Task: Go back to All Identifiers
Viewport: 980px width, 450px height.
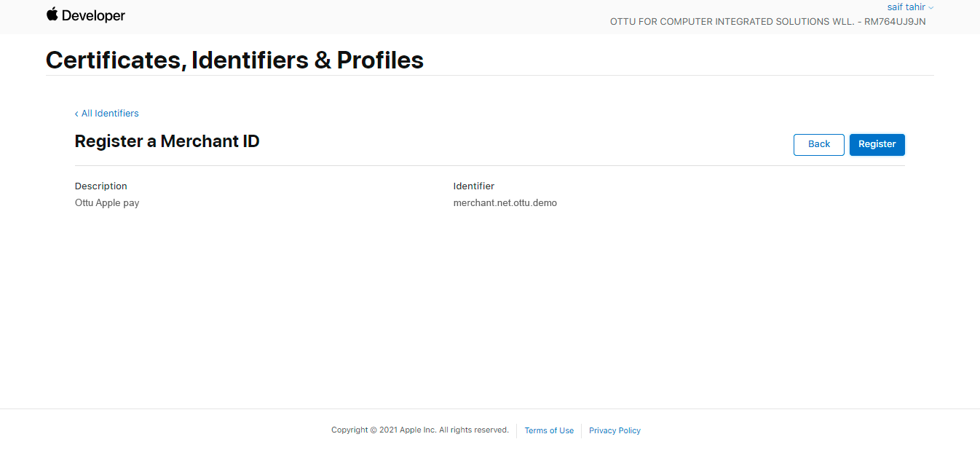Action: pos(109,114)
